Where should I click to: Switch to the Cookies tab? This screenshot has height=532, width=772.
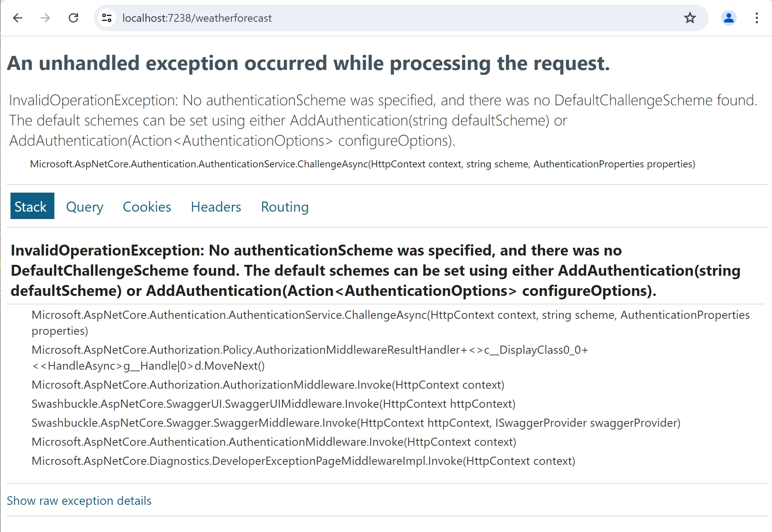(x=147, y=207)
